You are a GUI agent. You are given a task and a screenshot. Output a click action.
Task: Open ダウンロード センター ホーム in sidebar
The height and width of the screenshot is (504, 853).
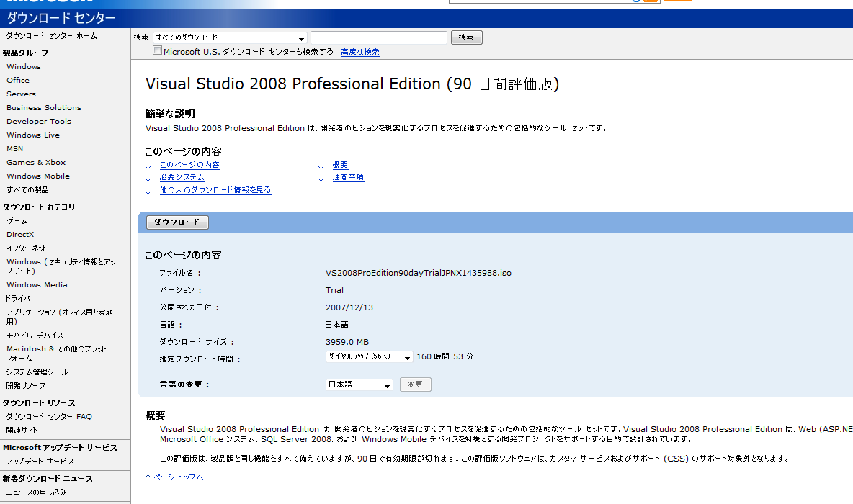(51, 36)
